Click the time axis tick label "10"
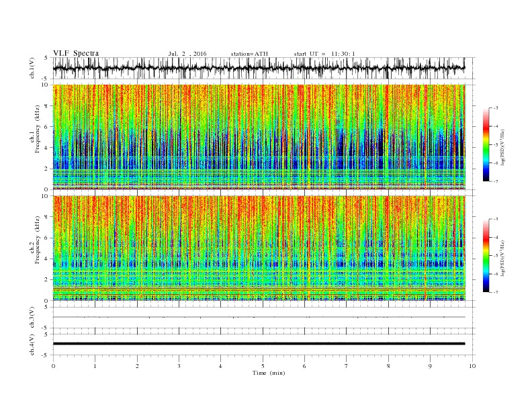532x411 pixels. click(x=472, y=366)
